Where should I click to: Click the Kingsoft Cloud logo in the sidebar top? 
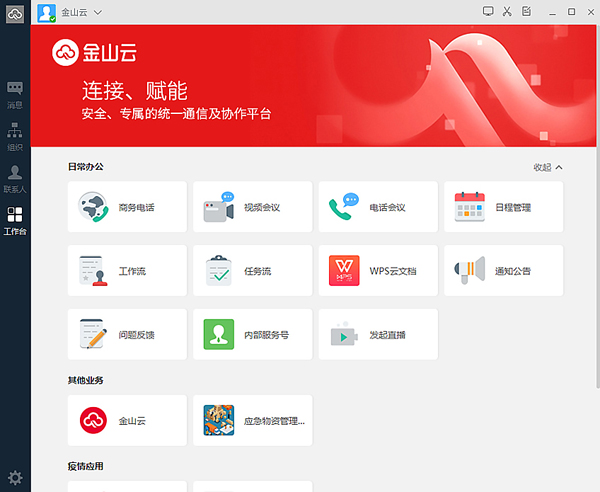[15, 14]
